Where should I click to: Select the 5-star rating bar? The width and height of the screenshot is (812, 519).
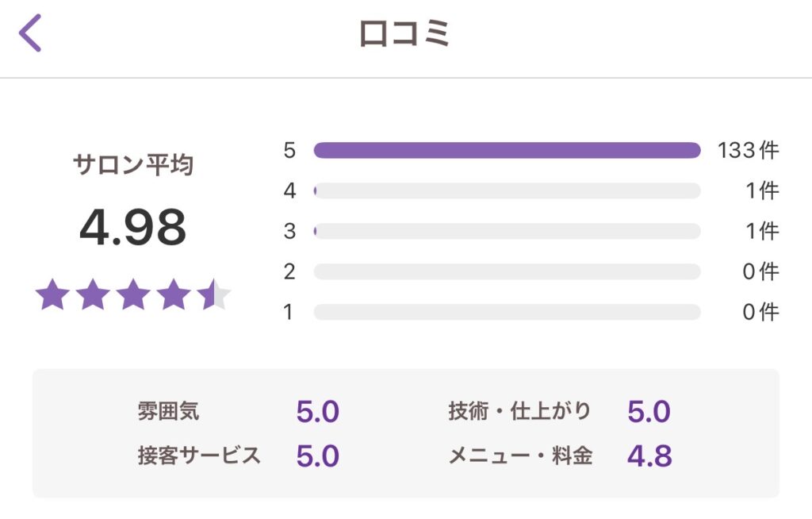pos(507,150)
